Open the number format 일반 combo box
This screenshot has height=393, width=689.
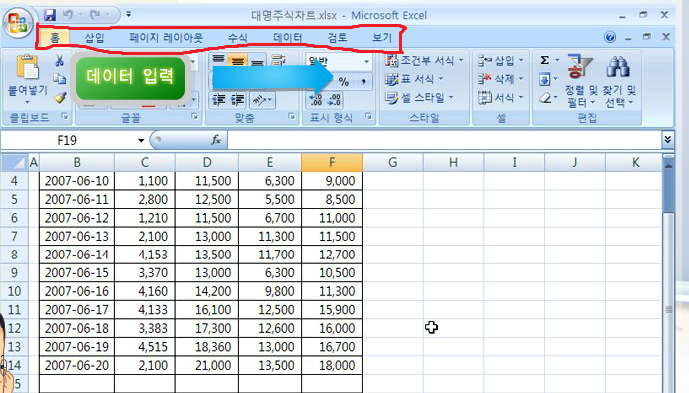coord(338,62)
